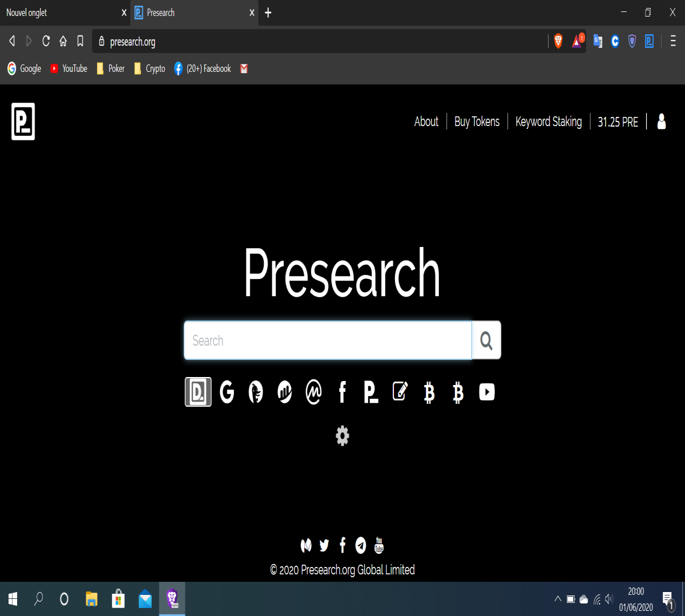The width and height of the screenshot is (685, 616).
Task: Click the Brave Shields lion icon
Action: (x=558, y=41)
